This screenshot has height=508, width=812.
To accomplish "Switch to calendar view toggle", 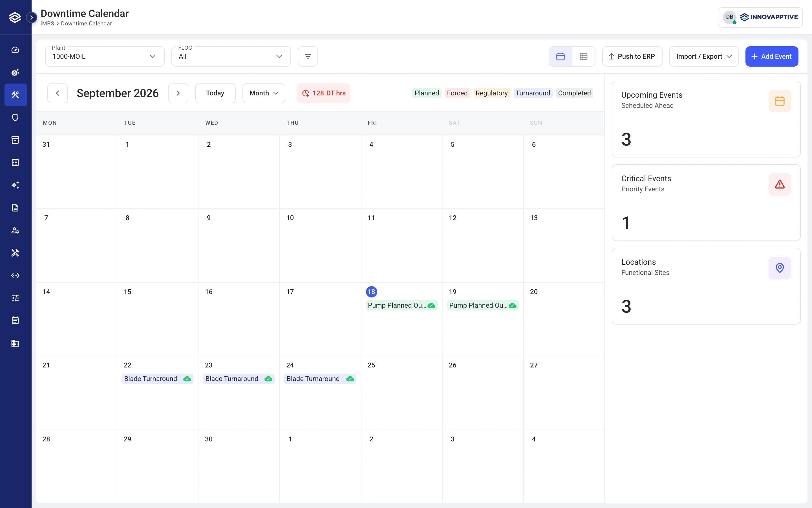I will [x=560, y=56].
